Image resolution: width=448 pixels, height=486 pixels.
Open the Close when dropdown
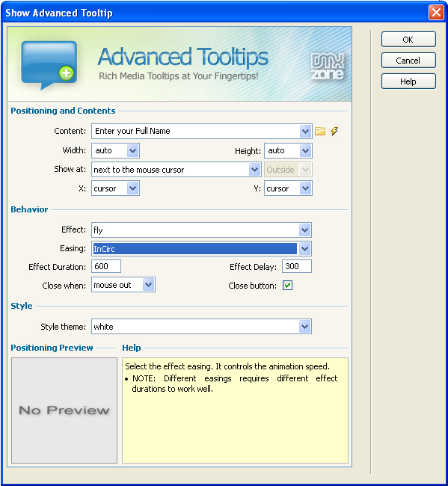click(x=149, y=285)
